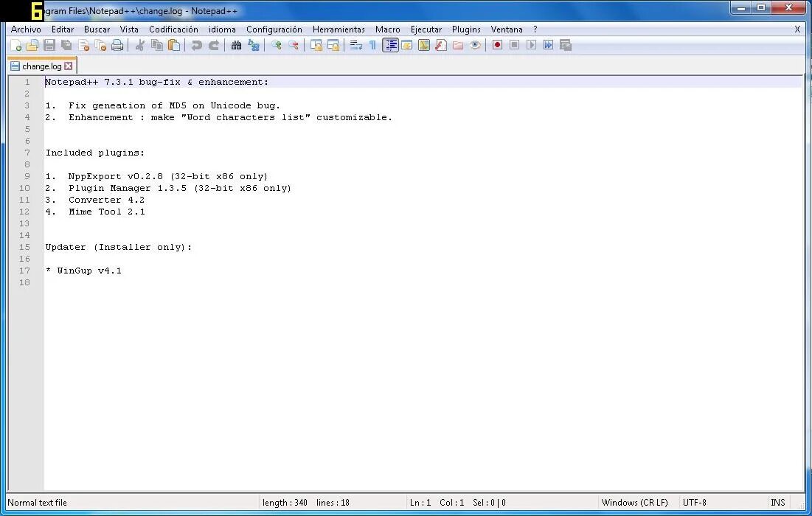812x516 pixels.
Task: Toggle the highlighted indent guide button
Action: point(390,46)
